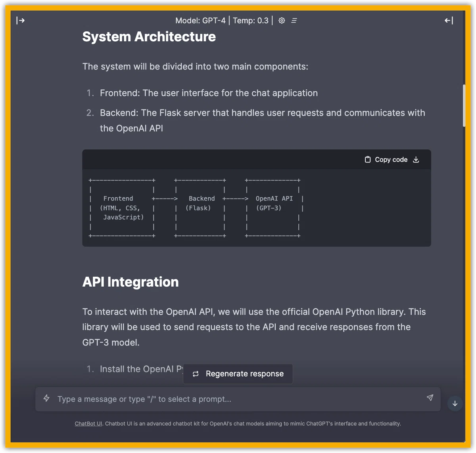This screenshot has height=453, width=476.
Task: Jump to the bottom with the down-arrow button
Action: (455, 403)
